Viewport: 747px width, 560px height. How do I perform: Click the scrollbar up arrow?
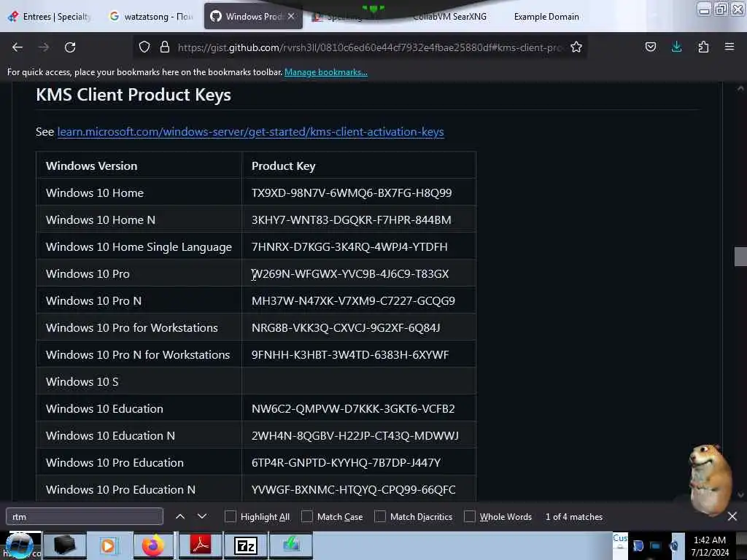click(740, 88)
